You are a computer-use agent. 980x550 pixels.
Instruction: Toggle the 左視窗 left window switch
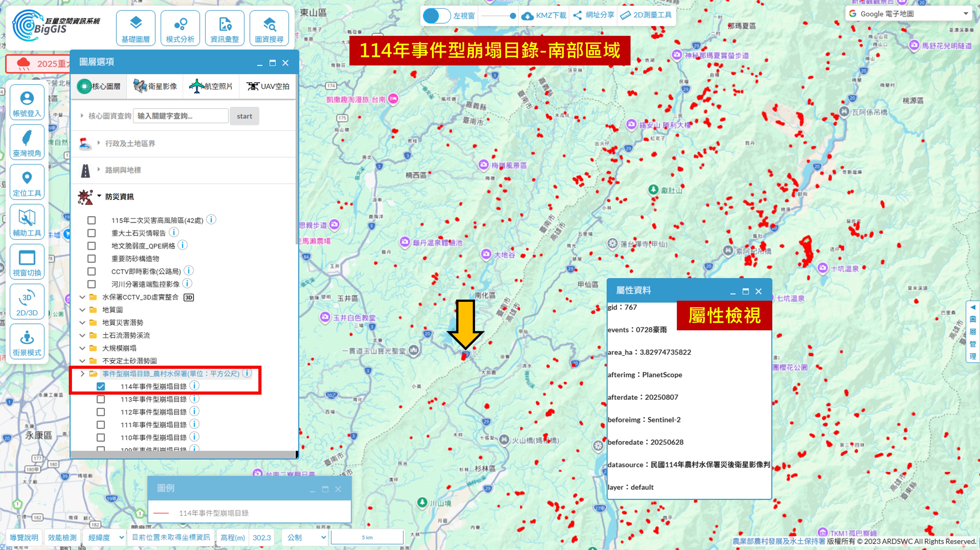click(436, 16)
